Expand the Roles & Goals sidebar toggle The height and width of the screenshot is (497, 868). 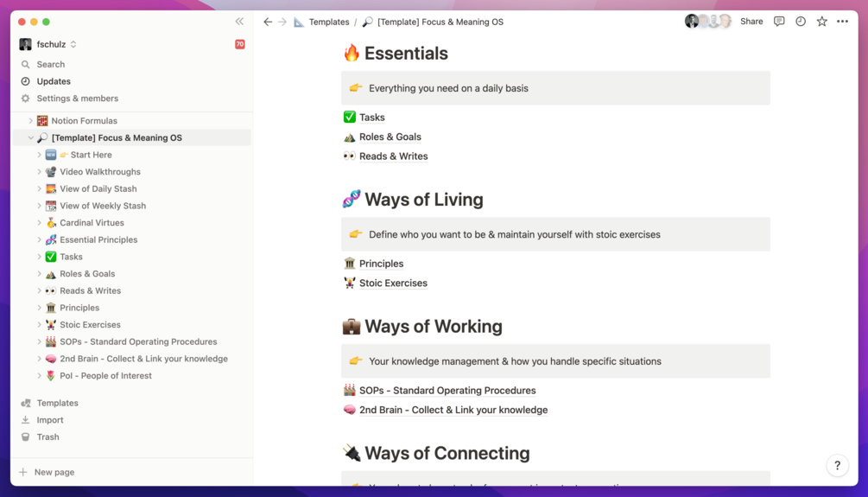tap(39, 274)
